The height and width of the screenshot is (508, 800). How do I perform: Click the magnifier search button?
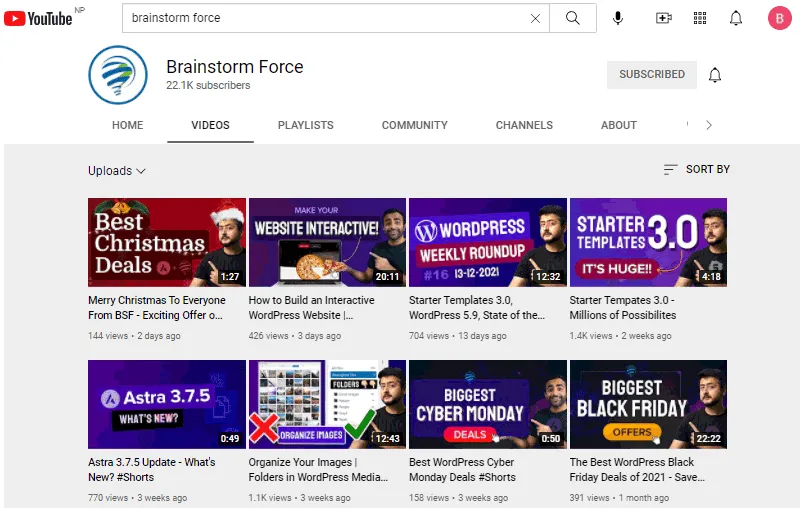[573, 18]
